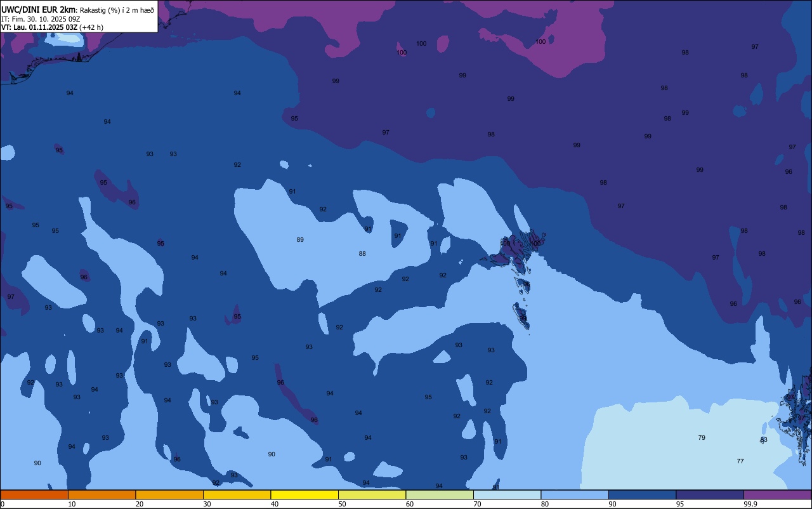Click the medium blue 90–95 legend segment

coord(642,494)
